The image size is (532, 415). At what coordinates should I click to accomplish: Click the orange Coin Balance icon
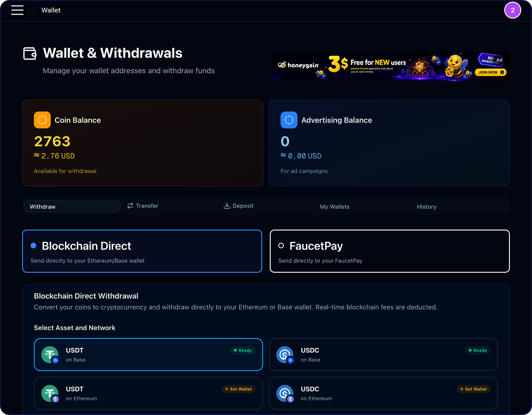[x=42, y=120]
